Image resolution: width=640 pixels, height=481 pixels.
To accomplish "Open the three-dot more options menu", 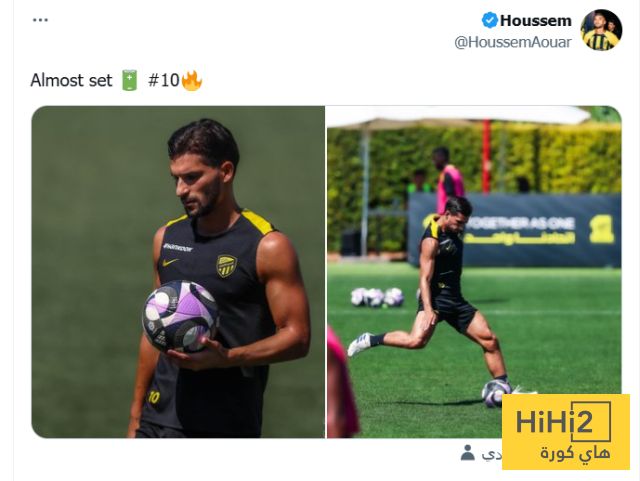I will [40, 20].
